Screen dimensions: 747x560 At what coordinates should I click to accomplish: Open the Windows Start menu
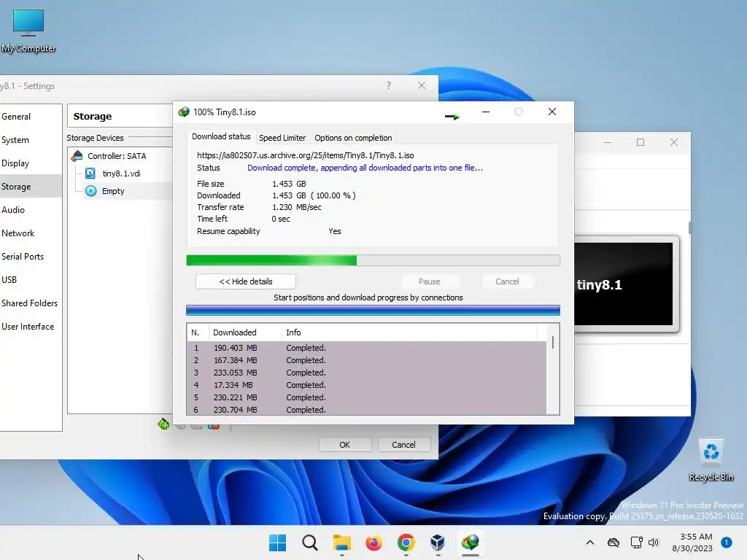(x=277, y=542)
